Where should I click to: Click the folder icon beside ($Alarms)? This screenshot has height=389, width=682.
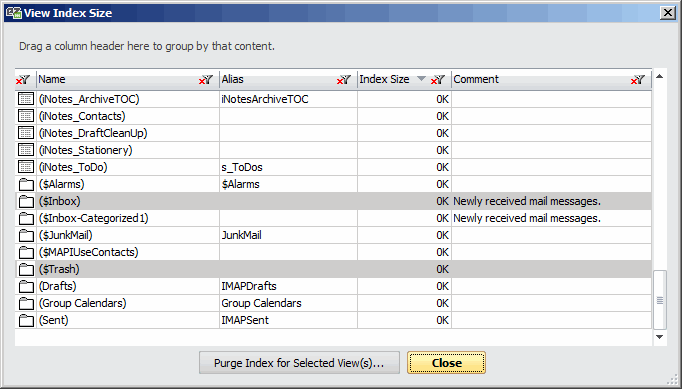26,184
